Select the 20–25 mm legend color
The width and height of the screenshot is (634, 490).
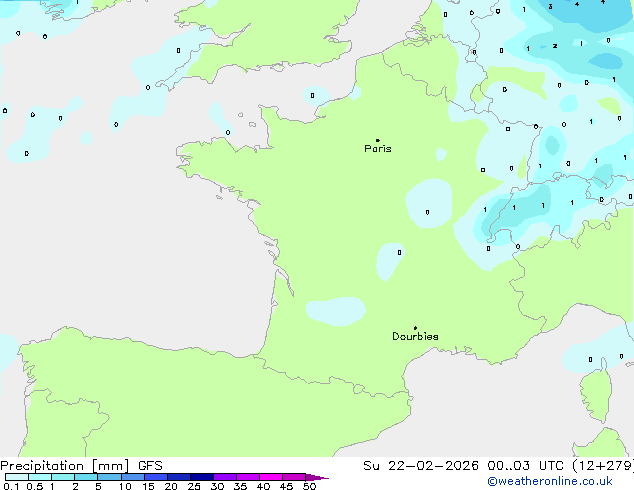[178, 477]
